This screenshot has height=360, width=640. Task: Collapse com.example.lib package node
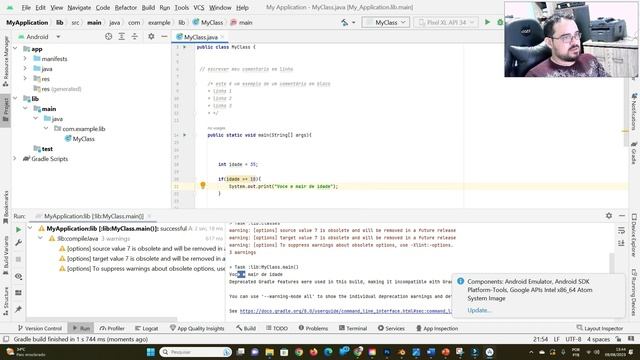pos(46,129)
